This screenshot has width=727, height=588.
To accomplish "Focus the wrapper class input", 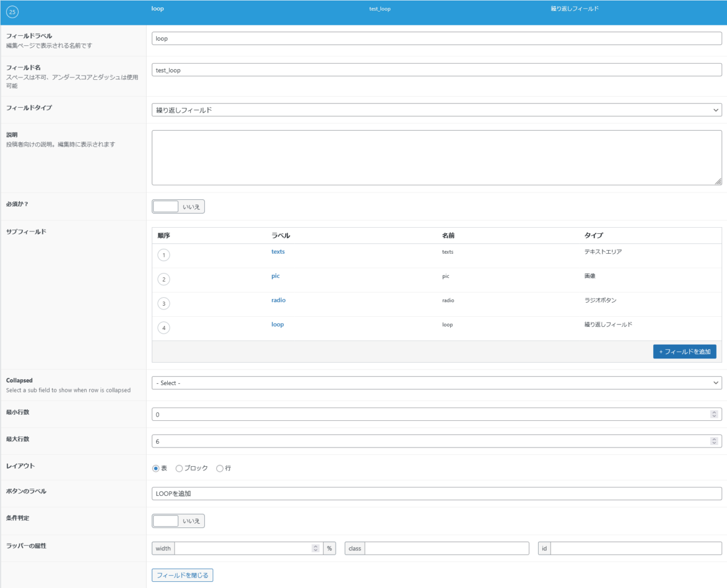I will tap(447, 548).
